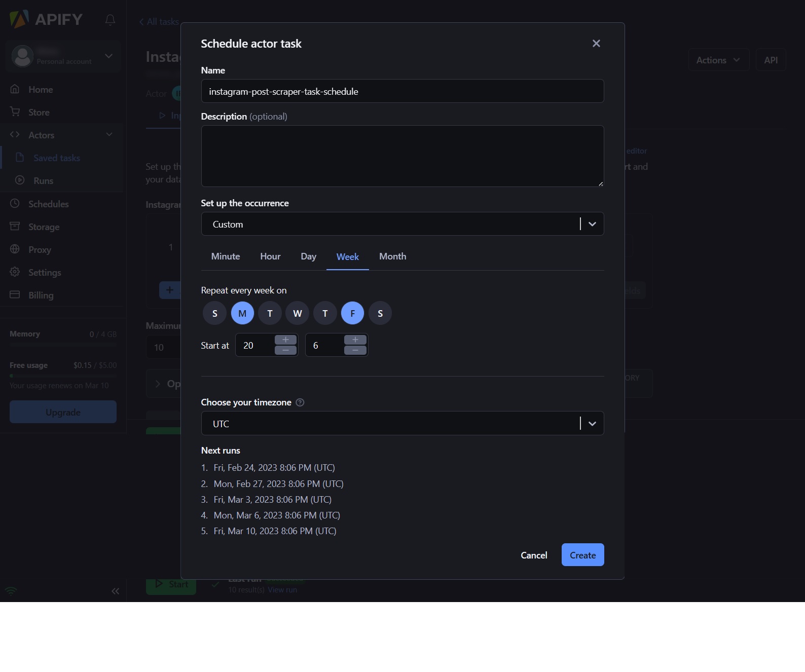Viewport: 805px width, 672px height.
Task: Open Saved tasks in the sidebar
Action: tap(57, 158)
